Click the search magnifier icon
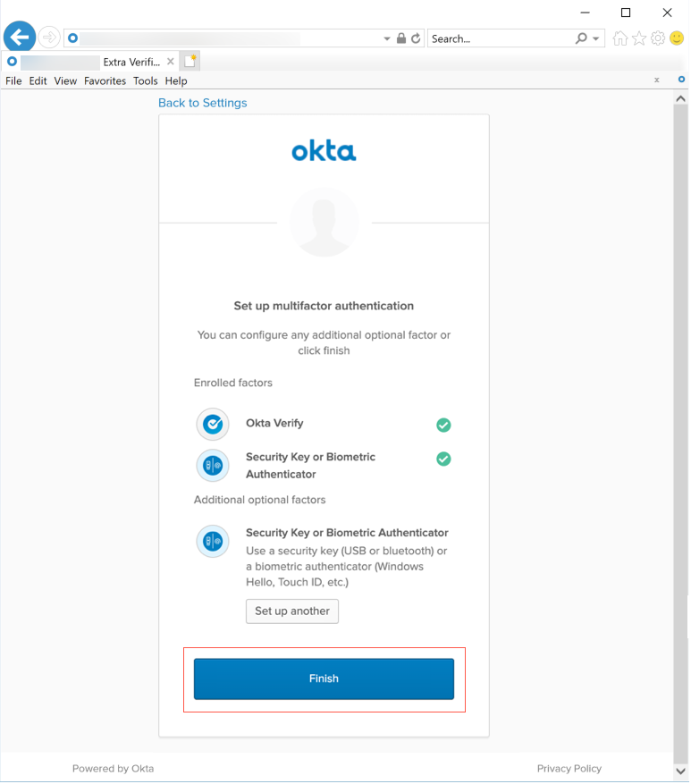 [582, 38]
